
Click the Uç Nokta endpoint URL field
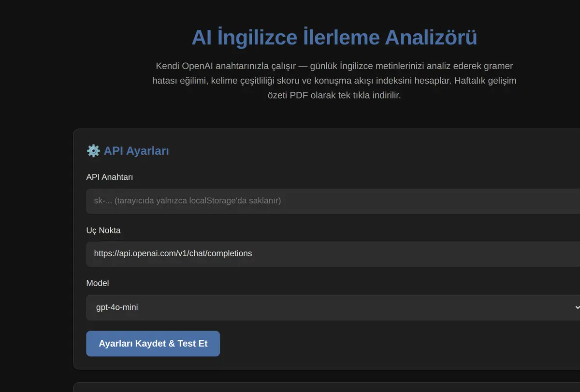point(333,254)
